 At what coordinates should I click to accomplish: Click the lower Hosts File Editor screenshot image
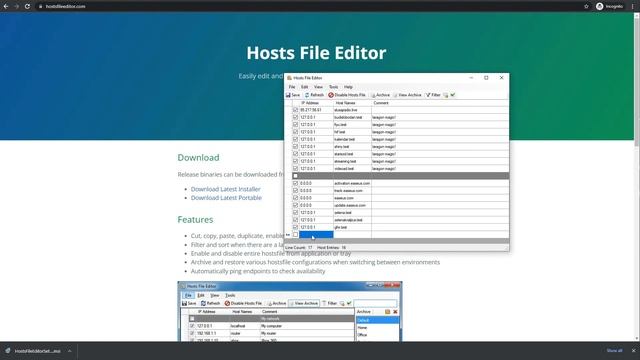tap(290, 311)
